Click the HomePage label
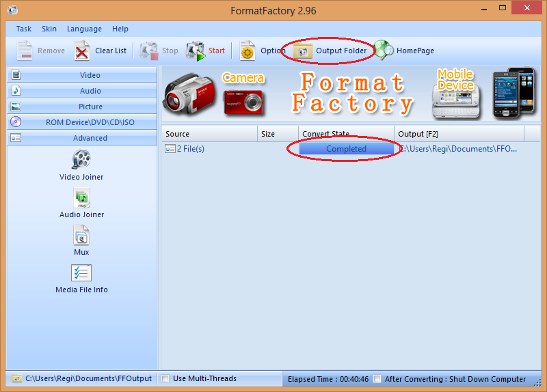Image resolution: width=547 pixels, height=392 pixels. pos(415,51)
